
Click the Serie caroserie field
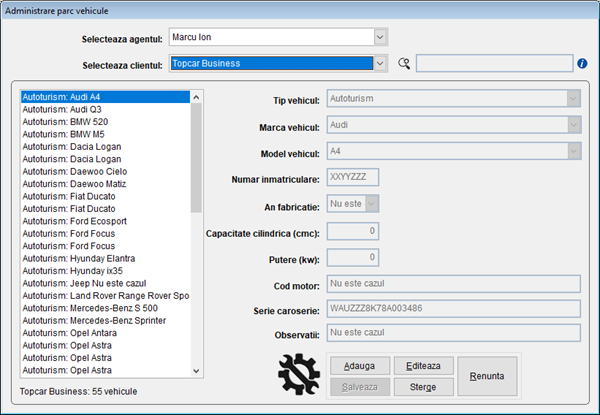453,308
